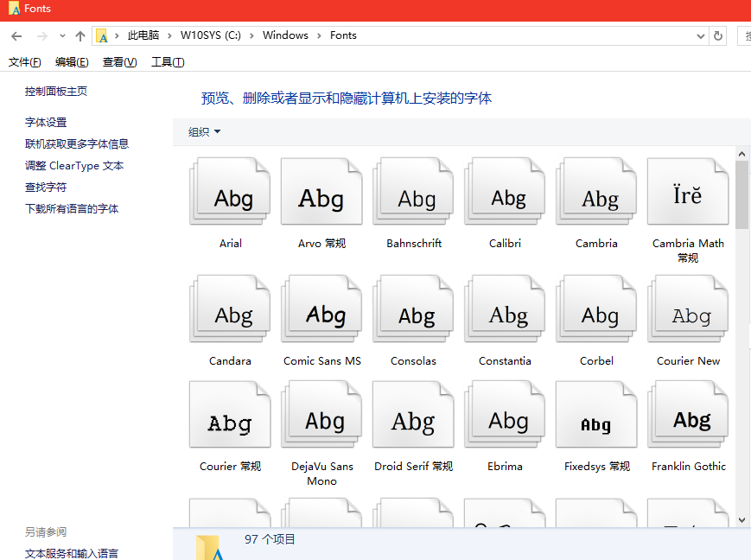Open the 查看(V) menu
The width and height of the screenshot is (751, 560).
(x=120, y=62)
